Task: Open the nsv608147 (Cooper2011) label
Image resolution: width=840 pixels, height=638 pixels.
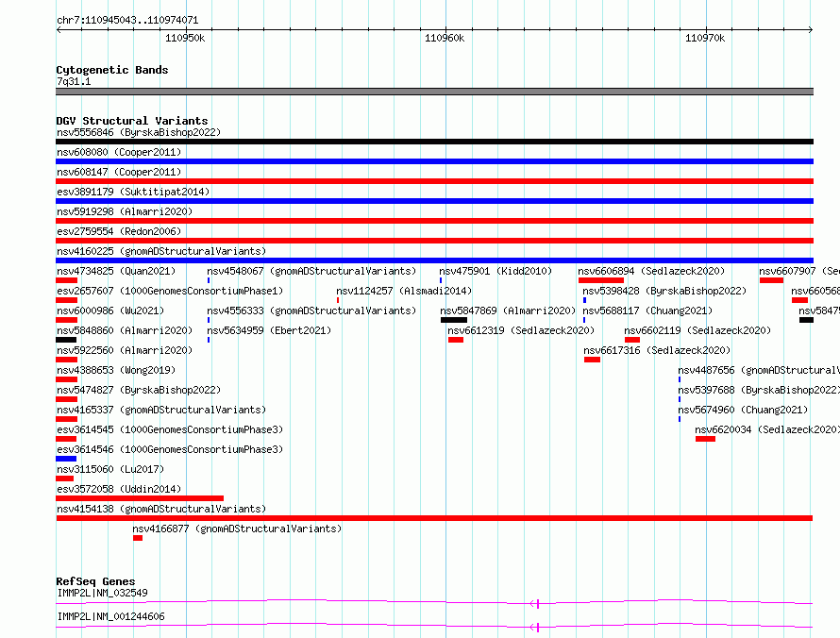Action: (119, 172)
